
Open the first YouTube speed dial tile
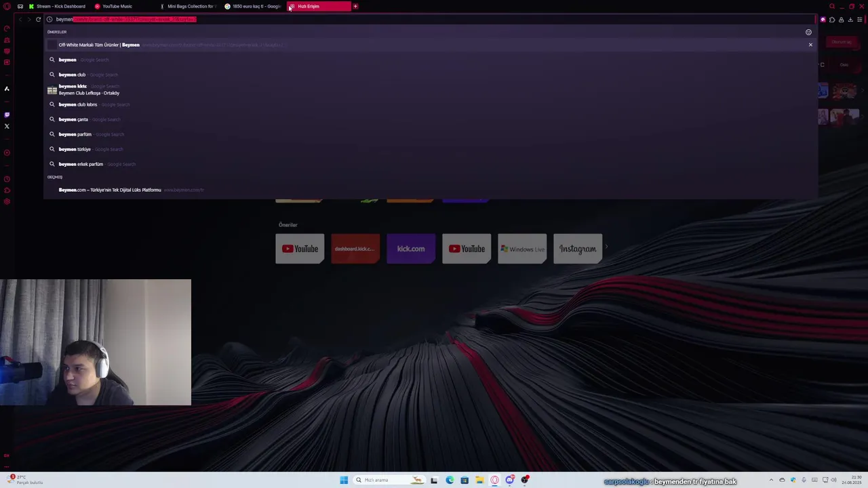pos(300,249)
